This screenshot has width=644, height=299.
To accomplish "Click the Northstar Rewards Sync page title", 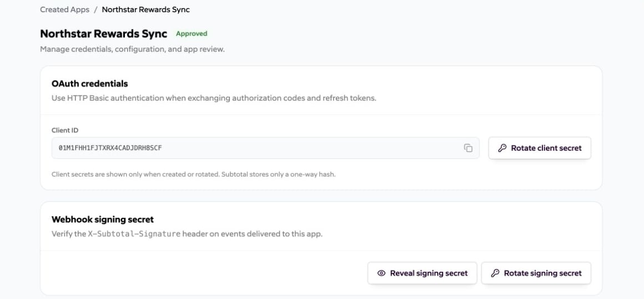I will point(103,34).
